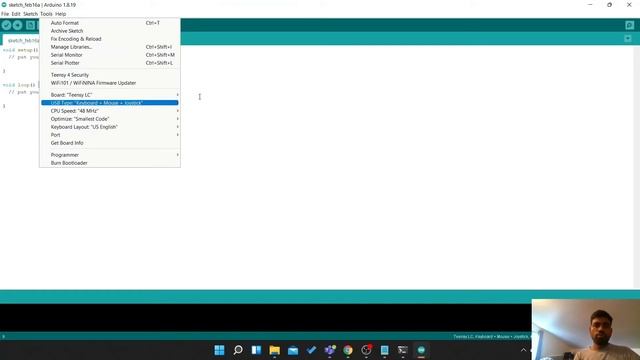Open WiFi101 / WiFiNINA Firmware Updater
Screen dimensions: 640x360
(110, 83)
